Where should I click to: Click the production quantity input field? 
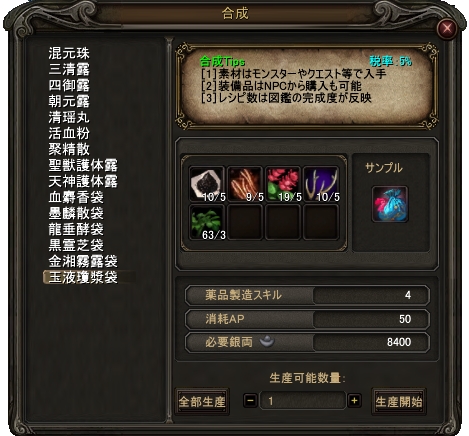point(302,400)
